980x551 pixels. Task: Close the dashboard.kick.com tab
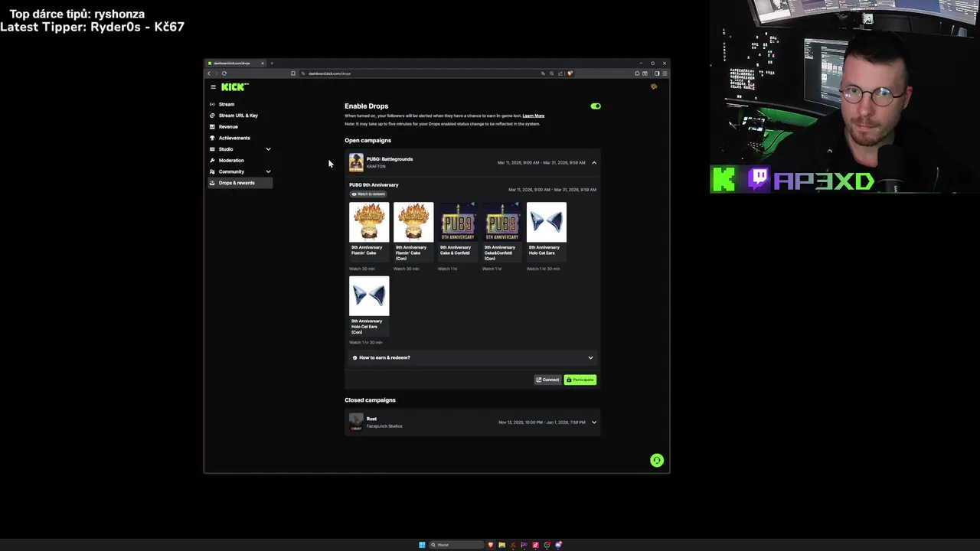263,63
